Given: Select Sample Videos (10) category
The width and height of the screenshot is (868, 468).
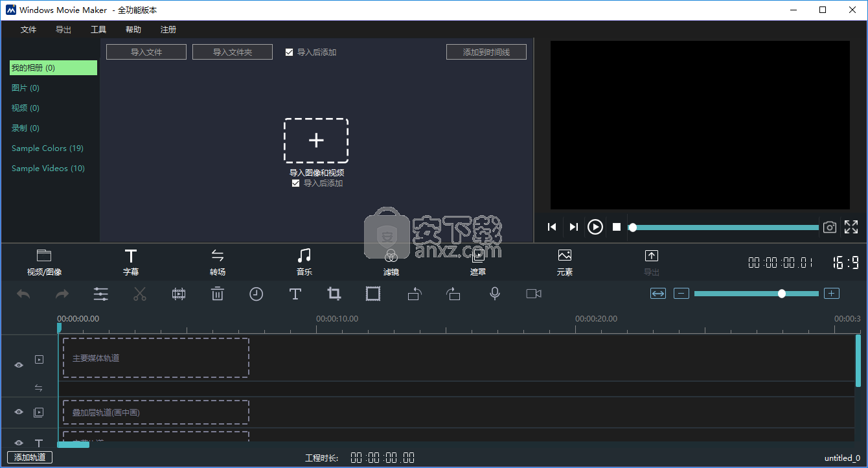Looking at the screenshot, I should pyautogui.click(x=48, y=169).
